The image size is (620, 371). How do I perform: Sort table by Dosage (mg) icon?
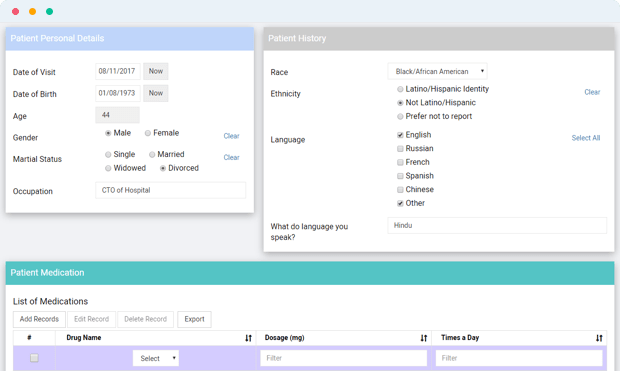click(424, 338)
